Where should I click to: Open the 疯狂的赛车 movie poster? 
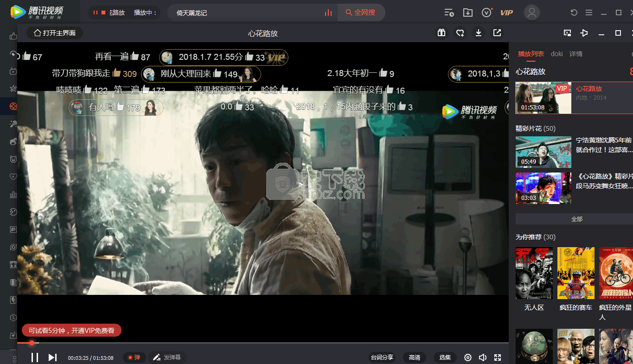pyautogui.click(x=576, y=273)
